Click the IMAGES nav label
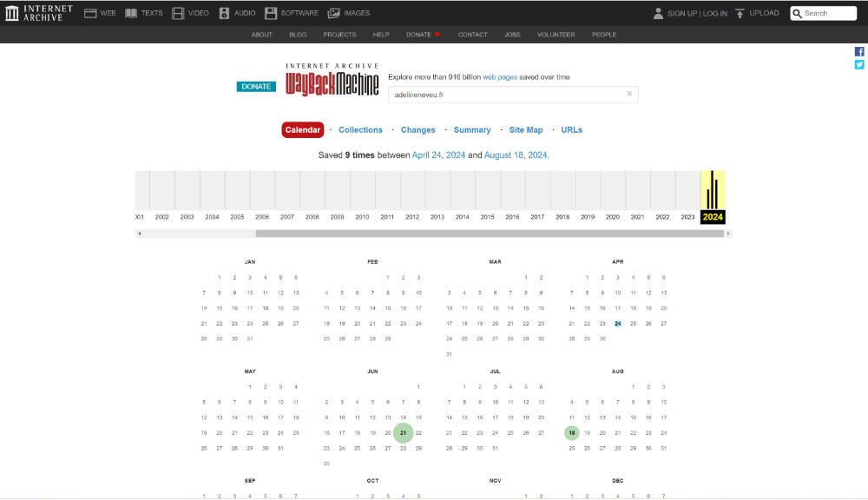Screen dimensions: 868x500 pos(357,13)
